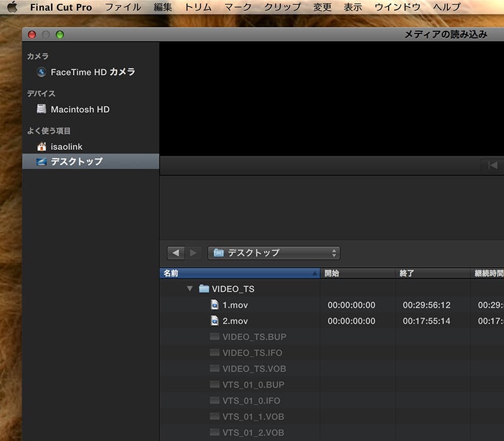Click the 2.mov start time 00:00:00:00
This screenshot has width=504, height=441.
click(352, 321)
